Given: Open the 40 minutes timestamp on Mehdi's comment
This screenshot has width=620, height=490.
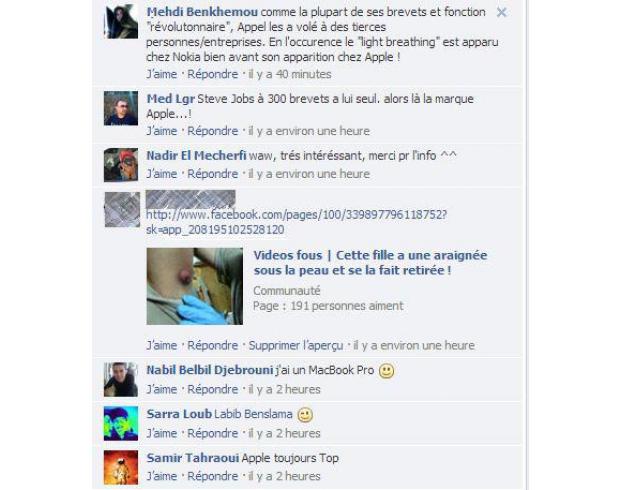Looking at the screenshot, I should pyautogui.click(x=290, y=74).
